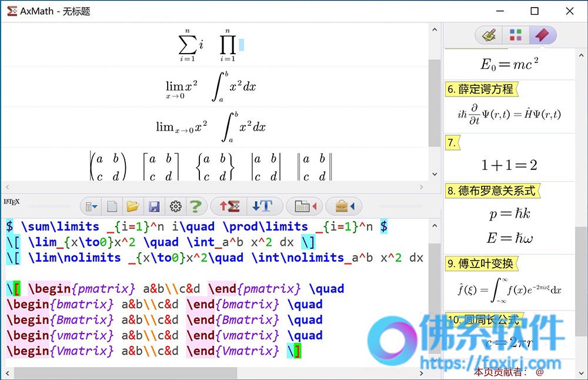Click '\begin{pmatrix}' in LaTeX code

click(x=81, y=289)
